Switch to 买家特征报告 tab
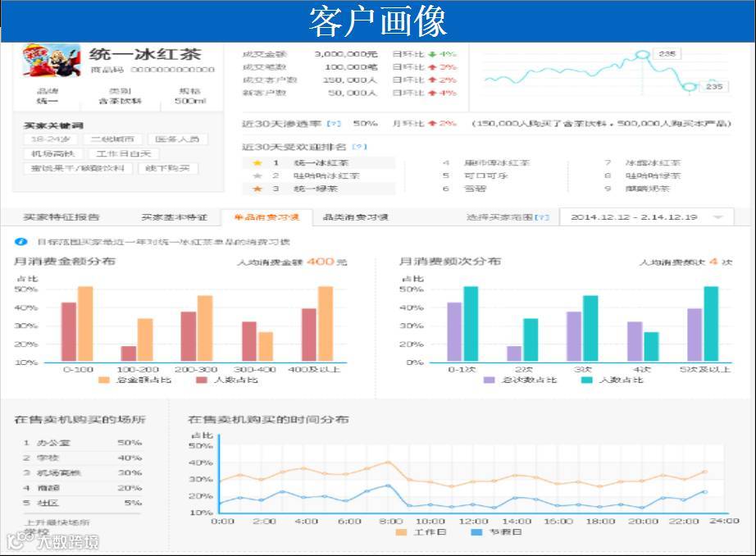Viewport: 756px width, 556px height. pos(61,217)
